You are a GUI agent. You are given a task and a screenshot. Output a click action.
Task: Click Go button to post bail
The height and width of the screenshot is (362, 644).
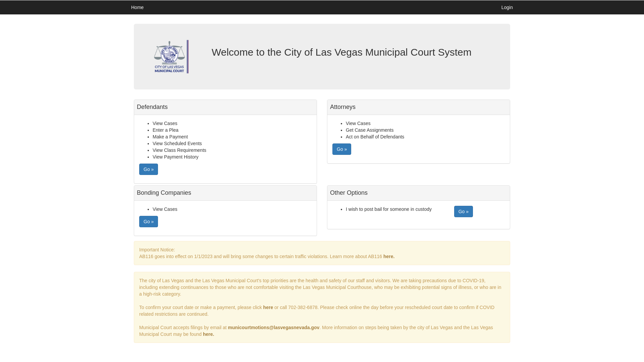pos(464,212)
